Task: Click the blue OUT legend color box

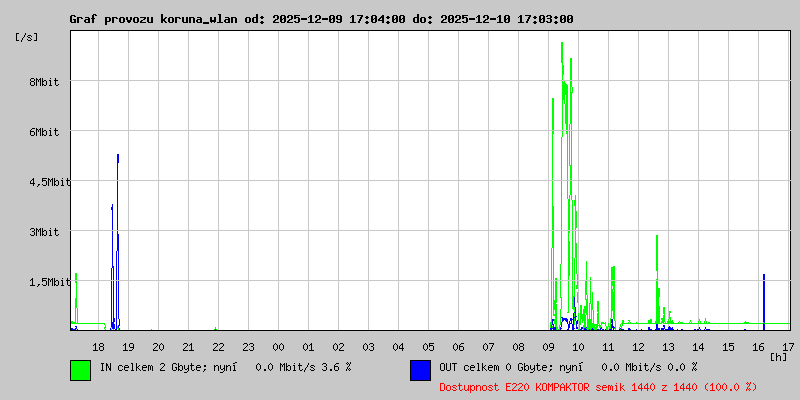Action: [x=420, y=370]
